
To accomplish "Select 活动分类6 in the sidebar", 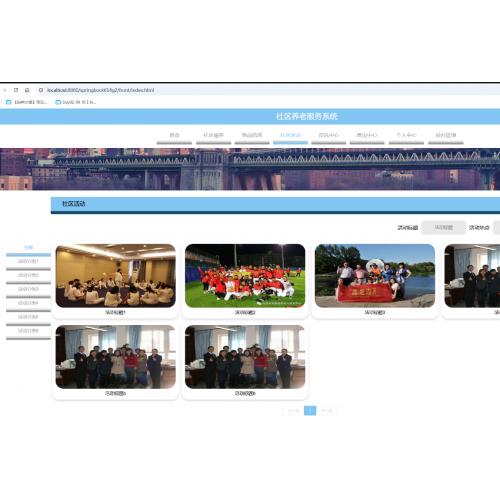I will coord(28,331).
